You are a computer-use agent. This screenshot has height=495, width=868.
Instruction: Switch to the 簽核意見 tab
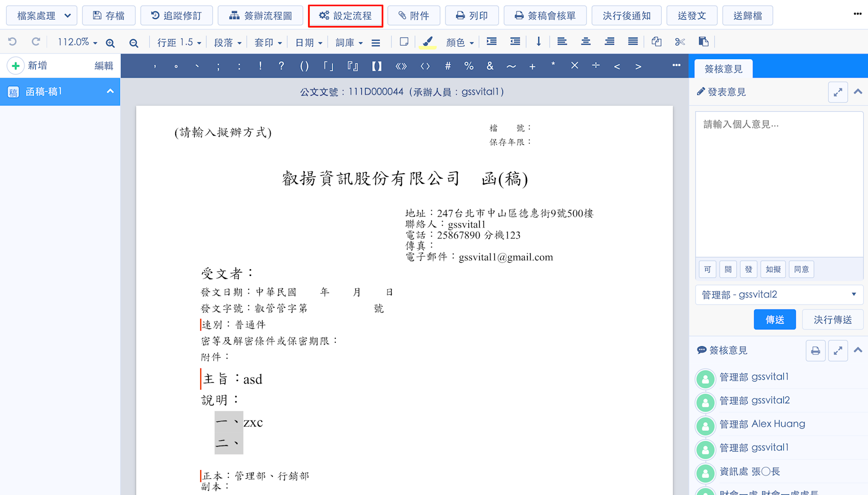(723, 69)
